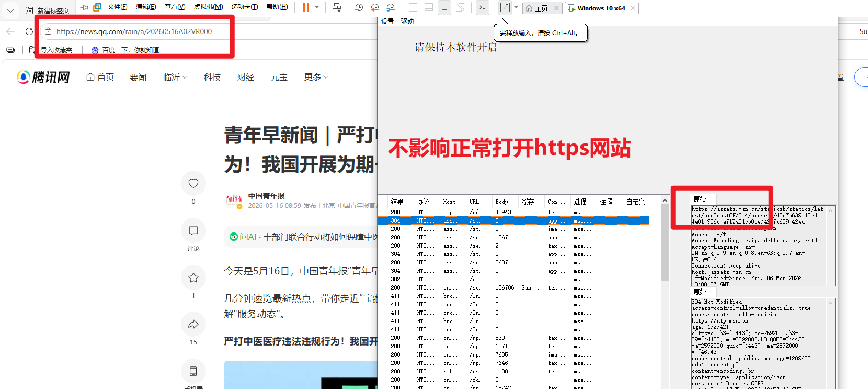Open the snapshot manager

(x=391, y=7)
